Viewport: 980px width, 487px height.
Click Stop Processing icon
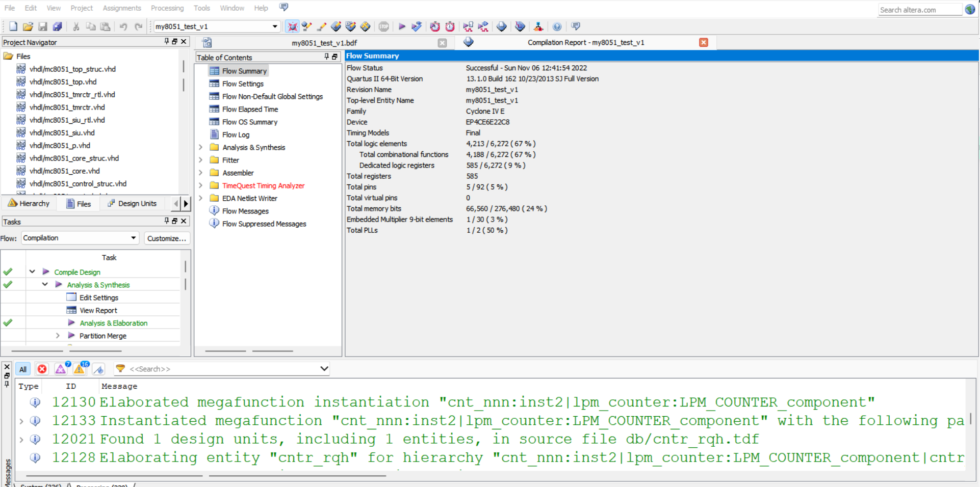click(384, 26)
